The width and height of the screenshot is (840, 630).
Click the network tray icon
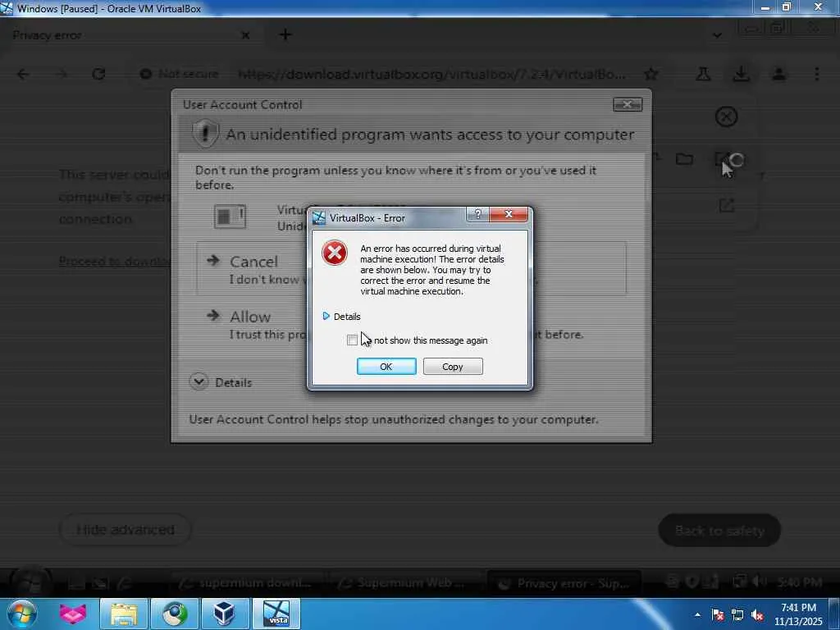[737, 614]
